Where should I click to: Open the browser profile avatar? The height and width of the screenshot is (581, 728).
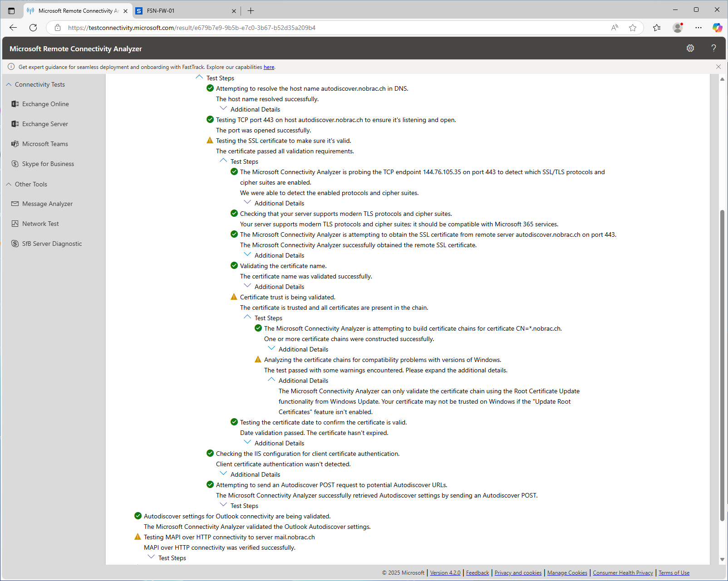[678, 28]
